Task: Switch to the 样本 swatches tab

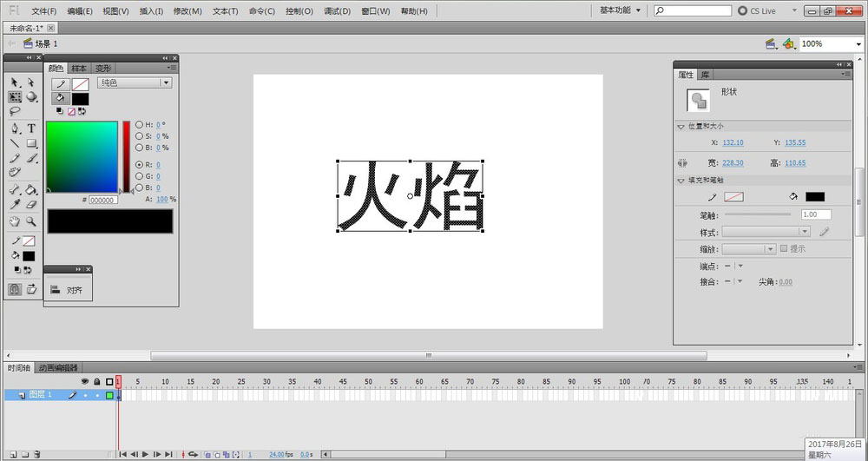Action: (x=79, y=68)
